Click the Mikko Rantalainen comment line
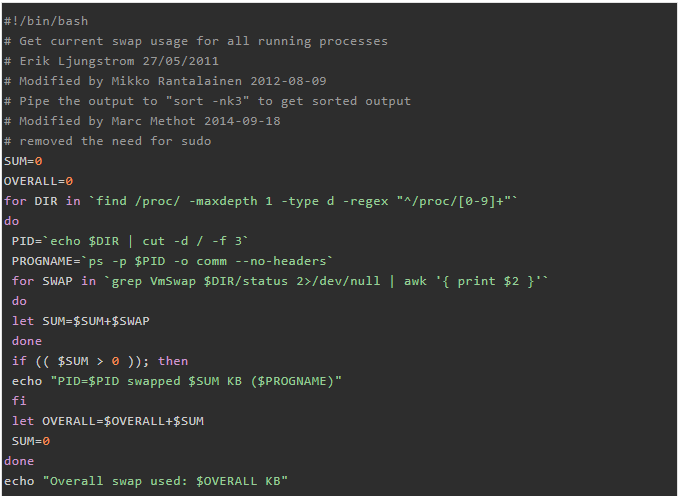 [x=165, y=81]
